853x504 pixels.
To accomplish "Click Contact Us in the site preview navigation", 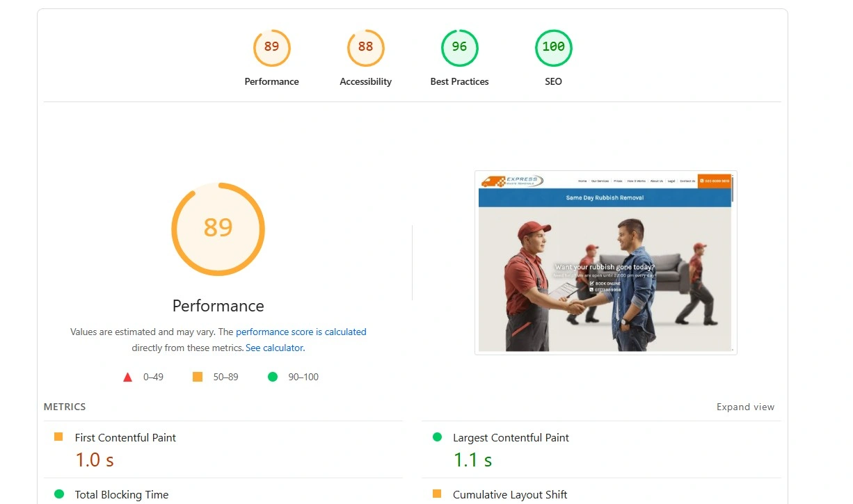I will click(x=687, y=181).
